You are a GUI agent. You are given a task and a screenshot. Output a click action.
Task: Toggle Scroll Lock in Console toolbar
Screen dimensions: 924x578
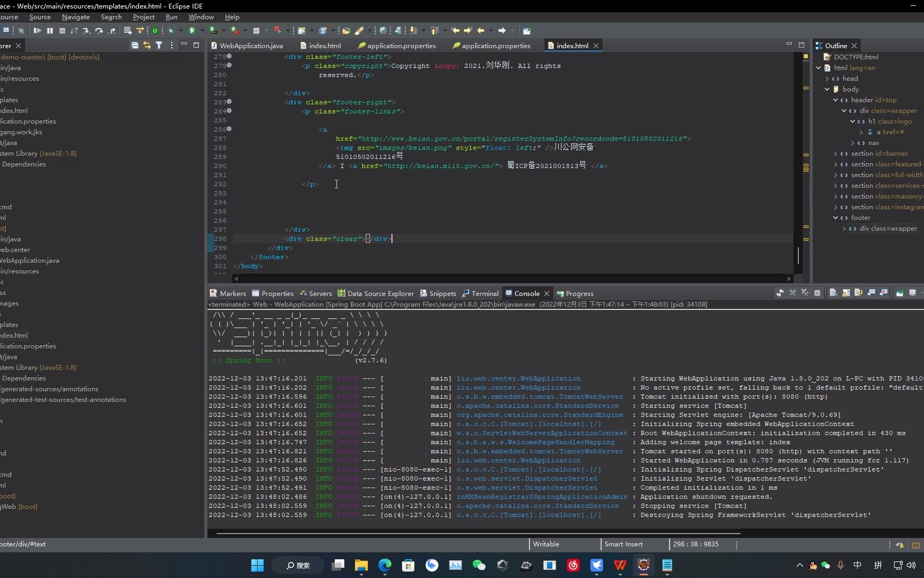[x=846, y=293]
